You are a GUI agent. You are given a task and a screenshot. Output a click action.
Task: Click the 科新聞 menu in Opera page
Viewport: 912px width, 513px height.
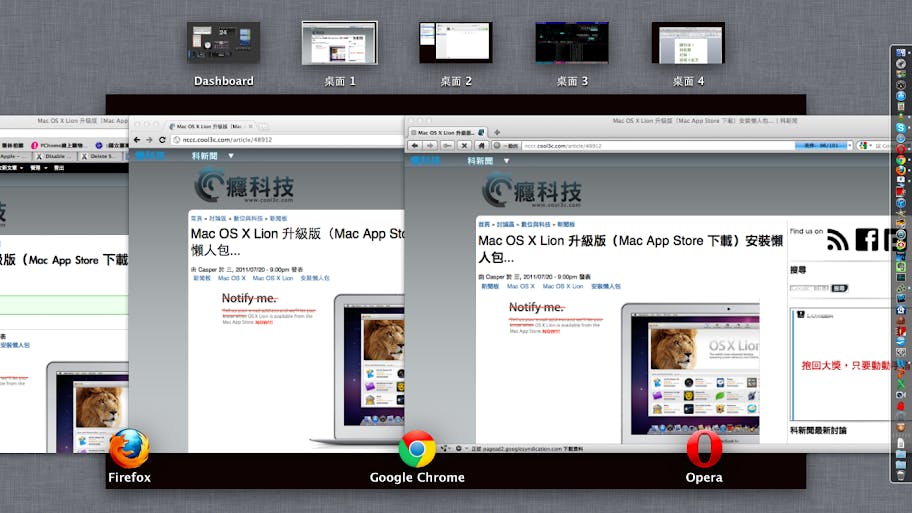tap(480, 161)
